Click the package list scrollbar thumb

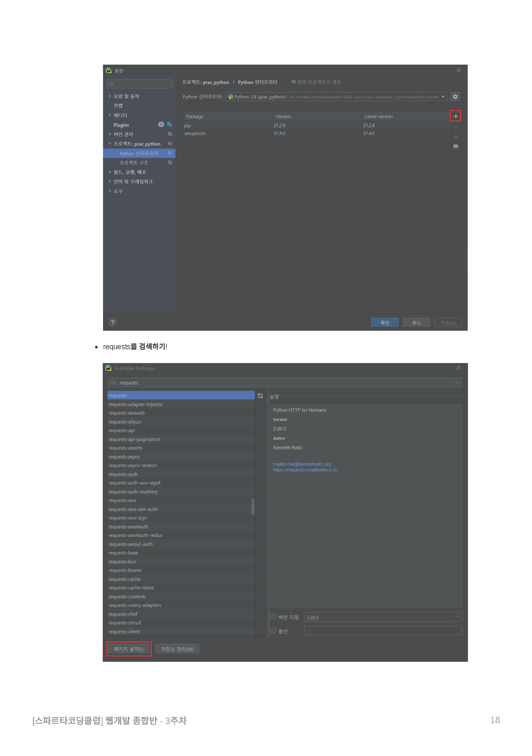tap(253, 506)
